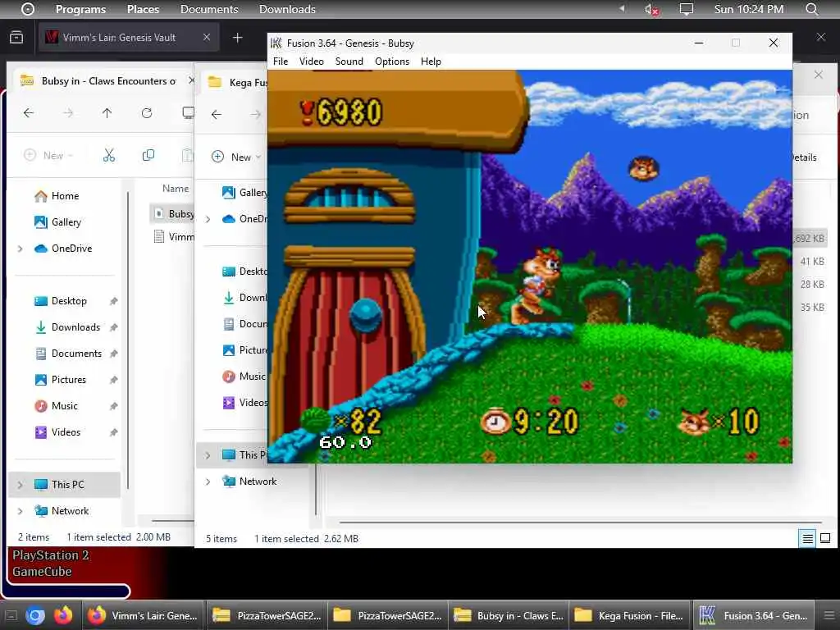The height and width of the screenshot is (630, 840).
Task: Select Gallery in Bubsy explorer sidebar
Action: pos(66,222)
